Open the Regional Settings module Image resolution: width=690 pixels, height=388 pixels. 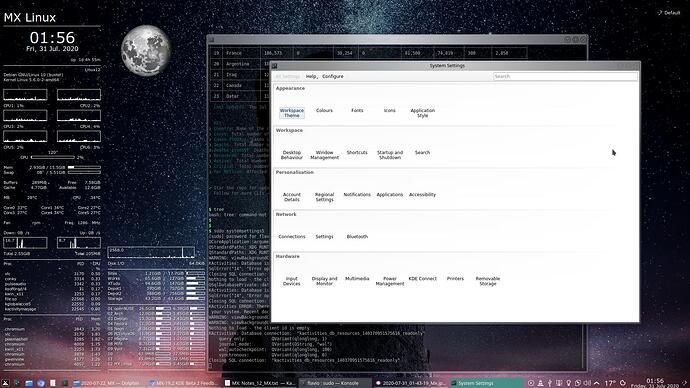[x=324, y=197]
